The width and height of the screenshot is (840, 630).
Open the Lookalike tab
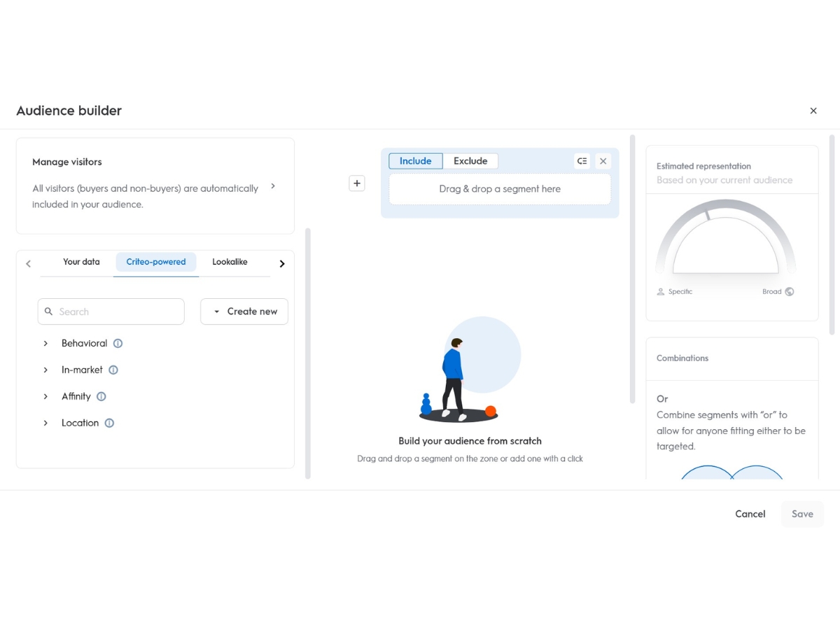230,262
